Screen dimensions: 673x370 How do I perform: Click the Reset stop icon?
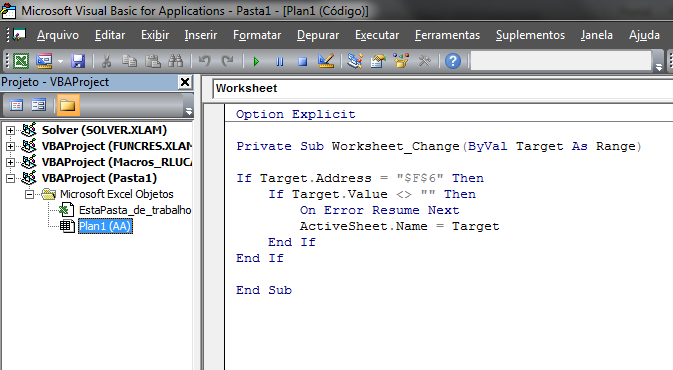click(303, 61)
